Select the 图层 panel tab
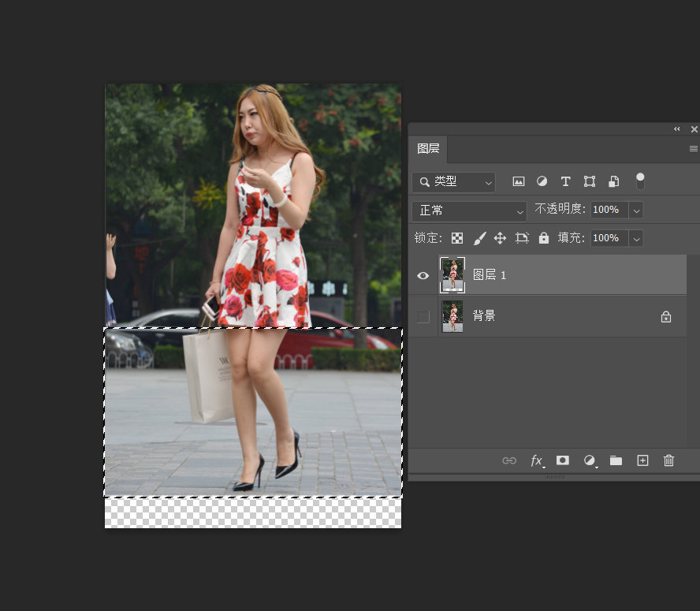This screenshot has width=700, height=611. pyautogui.click(x=428, y=148)
